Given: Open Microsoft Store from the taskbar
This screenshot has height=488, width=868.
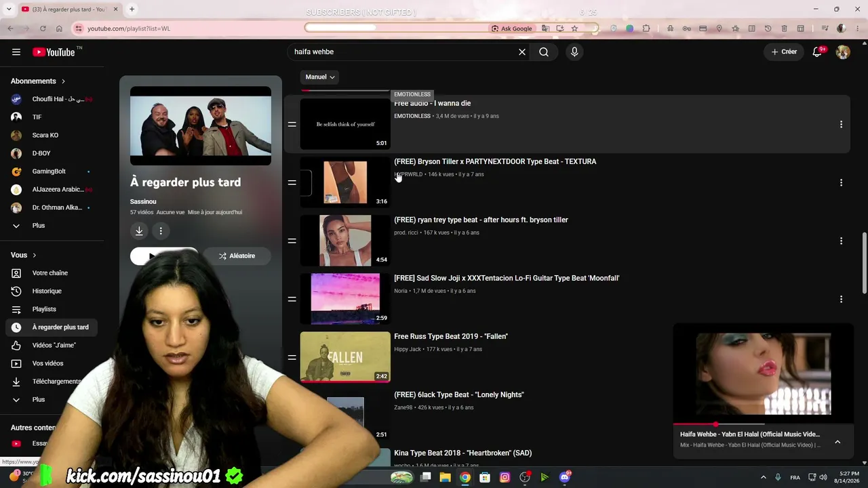Looking at the screenshot, I should 485,478.
